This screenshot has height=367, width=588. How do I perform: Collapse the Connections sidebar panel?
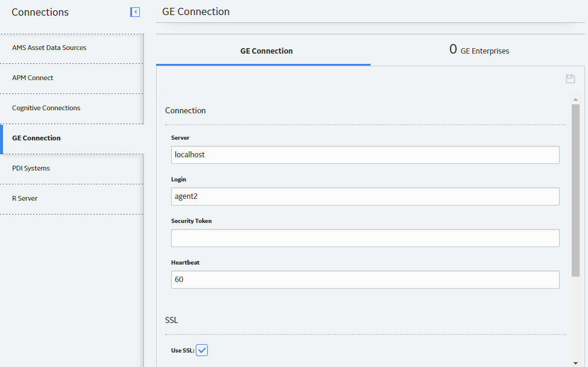point(135,12)
